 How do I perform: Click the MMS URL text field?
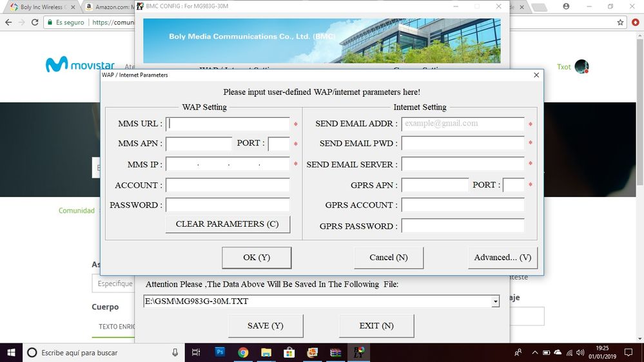click(228, 124)
